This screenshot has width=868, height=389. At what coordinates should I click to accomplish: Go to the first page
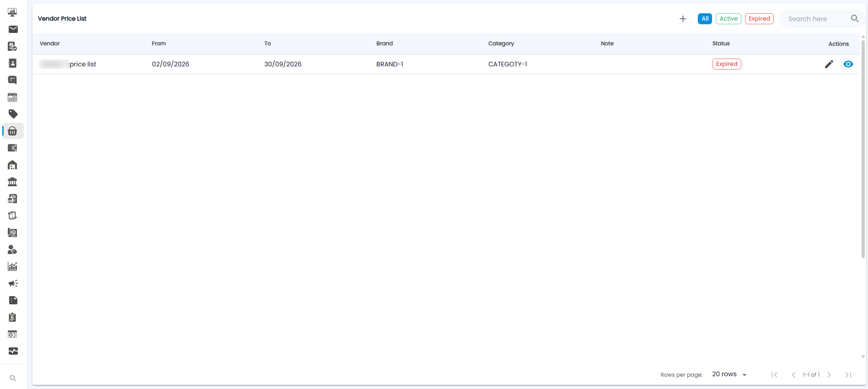click(x=774, y=375)
